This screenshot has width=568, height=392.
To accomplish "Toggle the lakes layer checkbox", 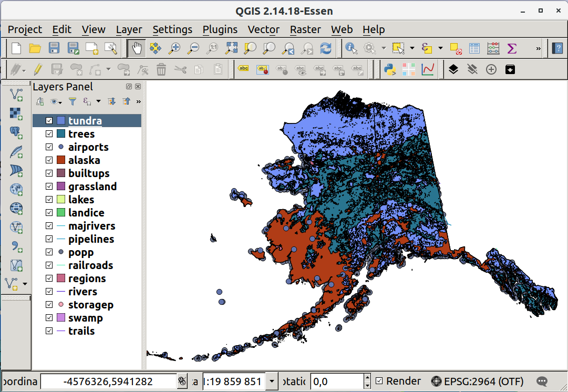I will click(x=49, y=199).
